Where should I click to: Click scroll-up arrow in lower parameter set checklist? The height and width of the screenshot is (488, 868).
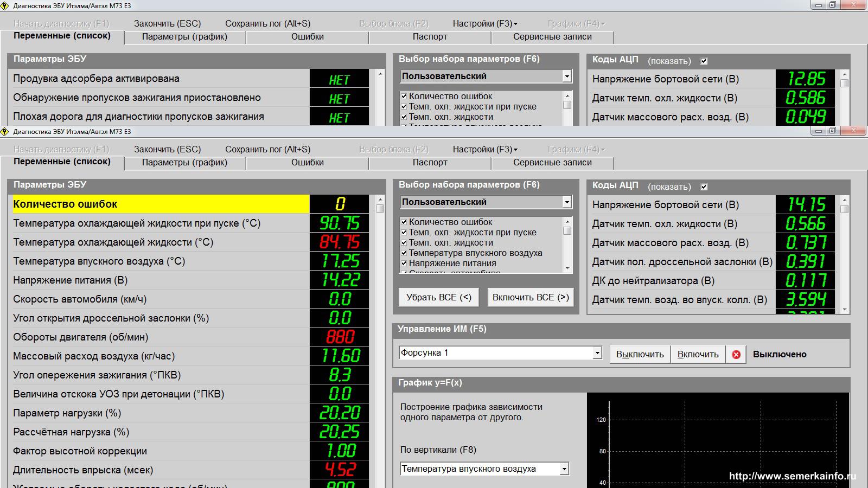click(x=567, y=222)
